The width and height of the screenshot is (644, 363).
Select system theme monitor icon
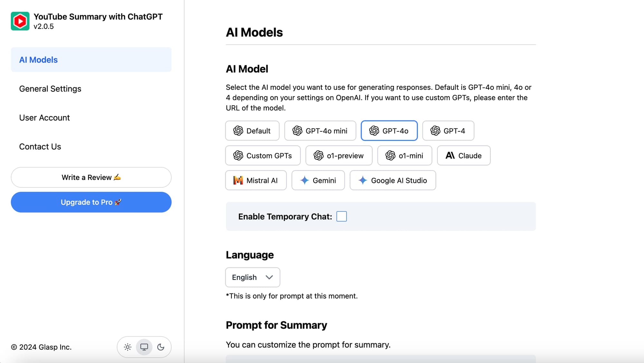pos(144,347)
